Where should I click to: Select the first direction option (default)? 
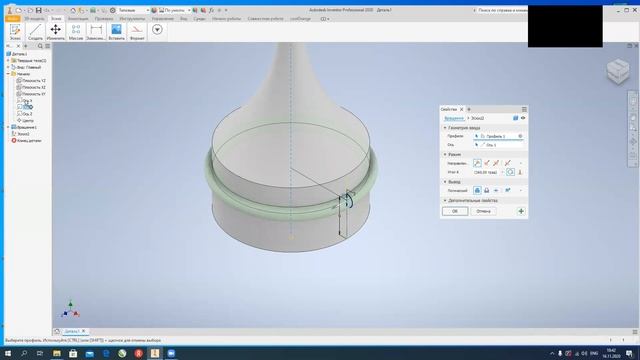pos(477,163)
